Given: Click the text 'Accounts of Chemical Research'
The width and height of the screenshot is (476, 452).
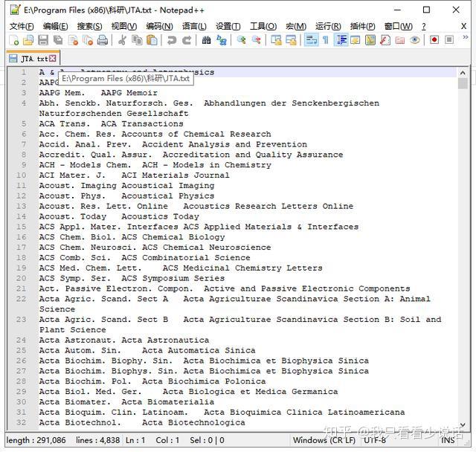Looking at the screenshot, I should [x=196, y=134].
